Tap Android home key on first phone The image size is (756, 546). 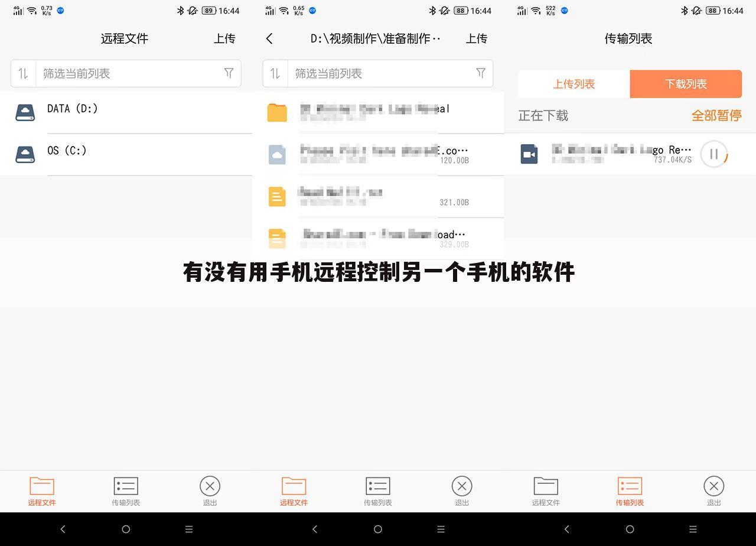point(126,529)
